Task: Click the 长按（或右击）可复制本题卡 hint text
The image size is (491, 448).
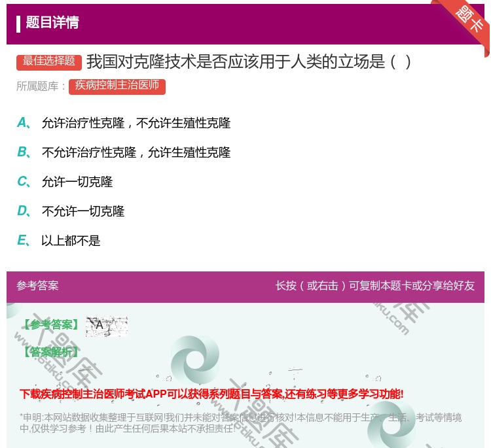Action: point(375,285)
